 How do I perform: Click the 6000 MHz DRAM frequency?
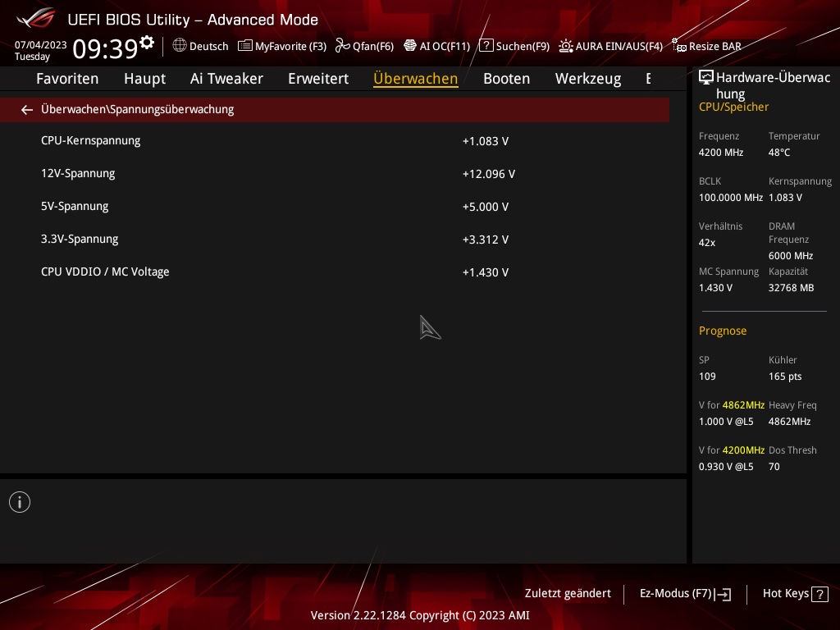(x=791, y=256)
